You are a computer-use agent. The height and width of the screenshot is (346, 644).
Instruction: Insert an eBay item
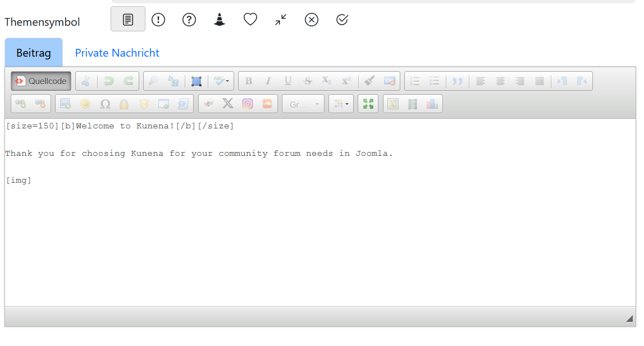click(208, 104)
